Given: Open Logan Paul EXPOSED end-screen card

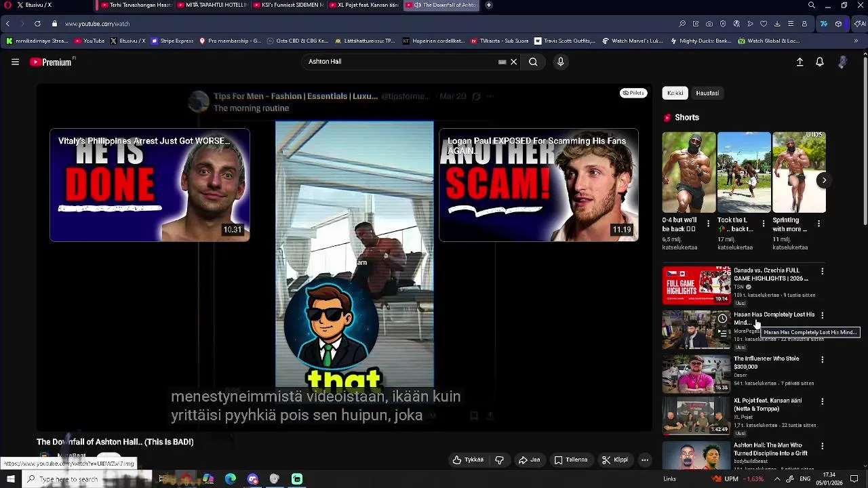Looking at the screenshot, I should pos(538,185).
